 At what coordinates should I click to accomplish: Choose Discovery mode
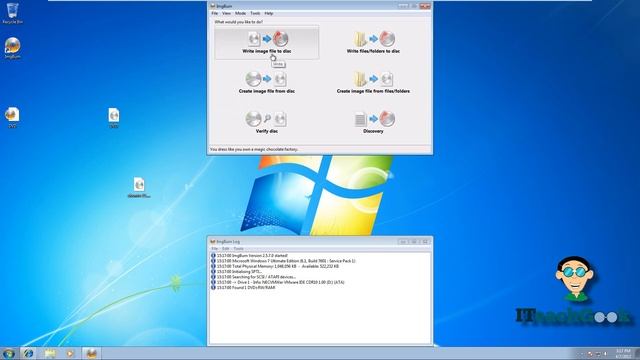pyautogui.click(x=373, y=122)
